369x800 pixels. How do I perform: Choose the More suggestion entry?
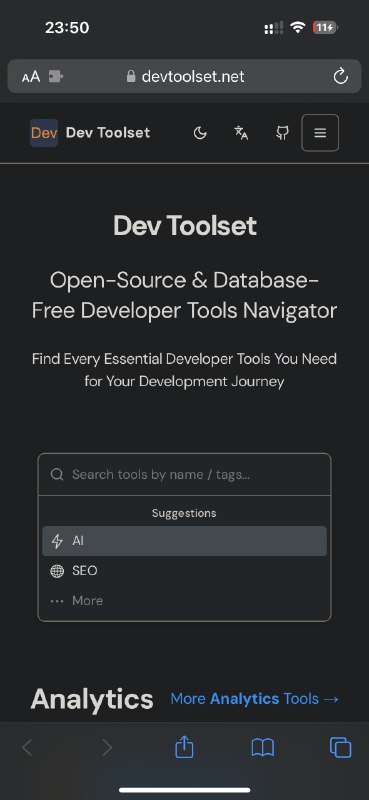tap(184, 601)
